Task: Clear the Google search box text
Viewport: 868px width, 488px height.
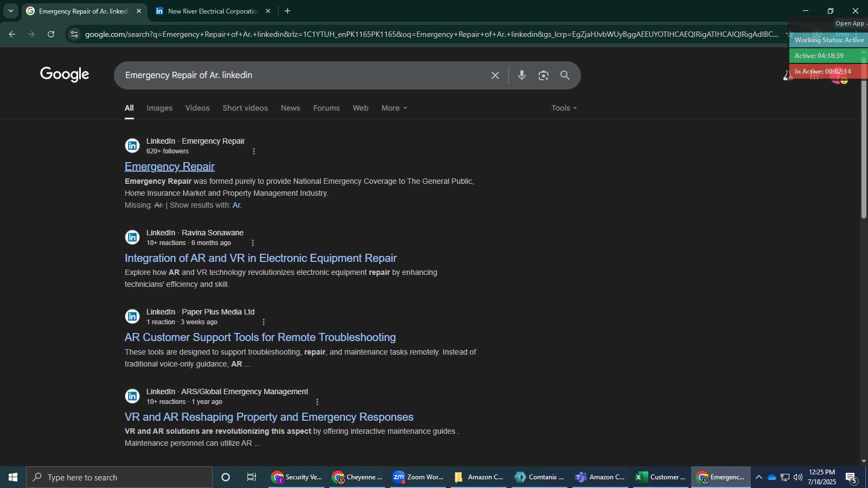Action: click(495, 75)
